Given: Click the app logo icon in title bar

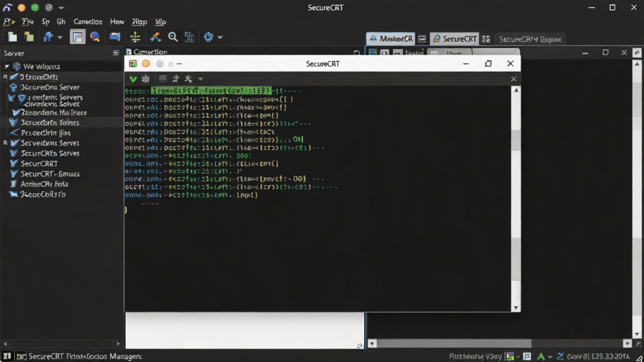Looking at the screenshot, I should coord(8,8).
